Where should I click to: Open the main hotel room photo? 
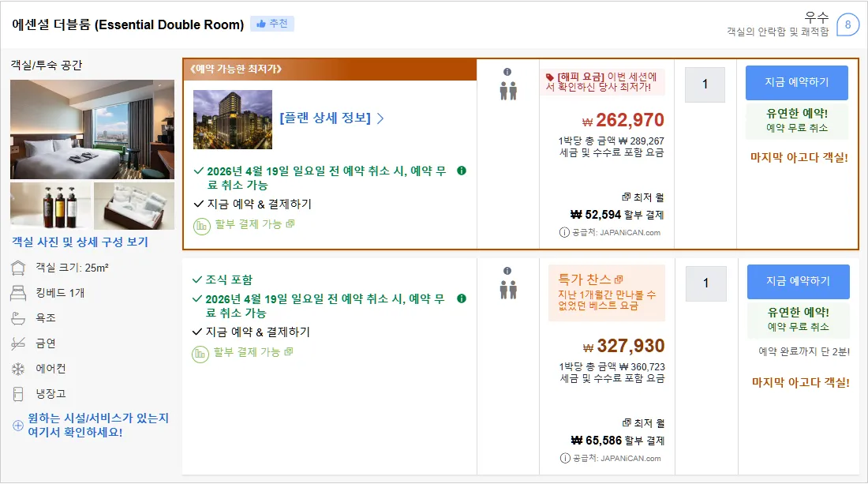pos(92,129)
